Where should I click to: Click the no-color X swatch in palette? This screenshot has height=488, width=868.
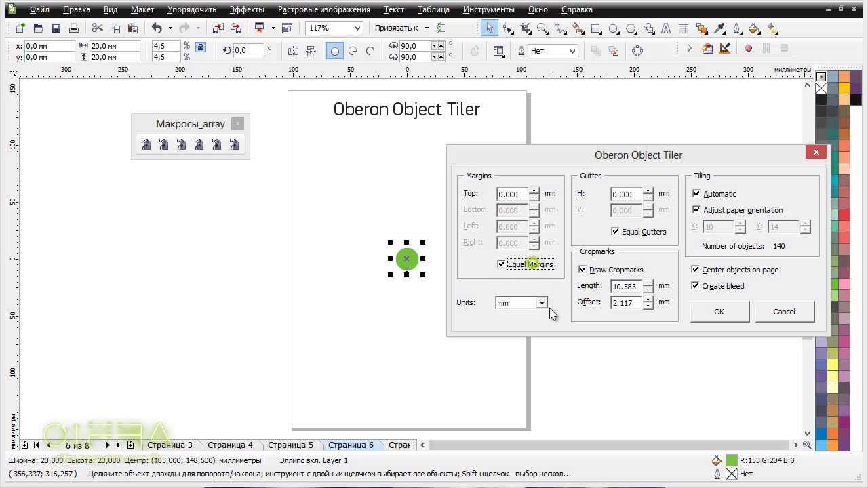tap(821, 88)
